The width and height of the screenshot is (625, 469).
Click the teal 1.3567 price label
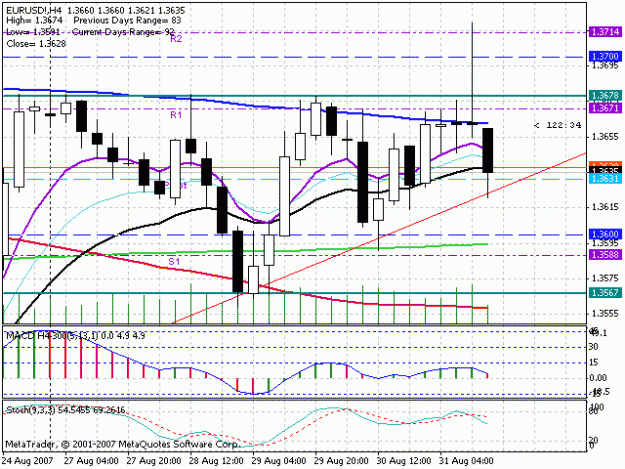[x=605, y=292]
